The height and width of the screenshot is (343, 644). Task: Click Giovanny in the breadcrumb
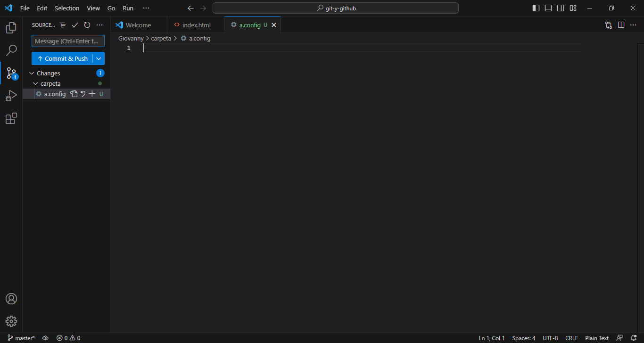[x=131, y=38]
